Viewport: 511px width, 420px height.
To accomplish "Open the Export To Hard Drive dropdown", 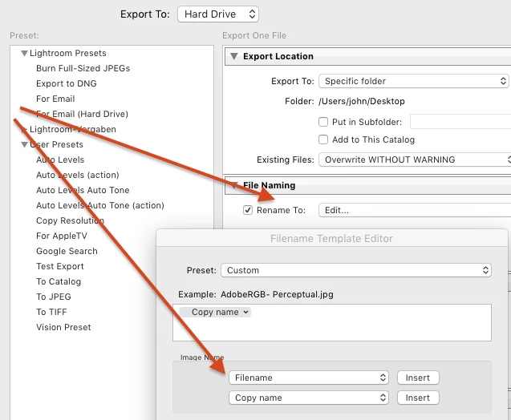I will click(x=218, y=14).
